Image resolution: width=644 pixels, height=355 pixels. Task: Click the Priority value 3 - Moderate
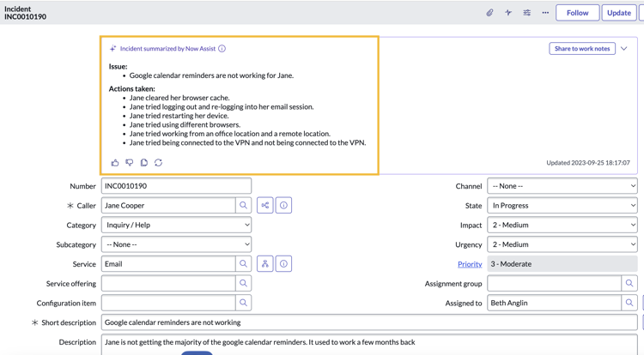(562, 264)
